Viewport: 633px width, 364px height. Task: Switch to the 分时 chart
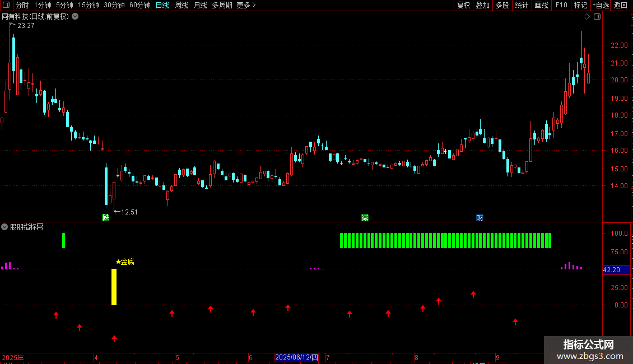click(22, 5)
